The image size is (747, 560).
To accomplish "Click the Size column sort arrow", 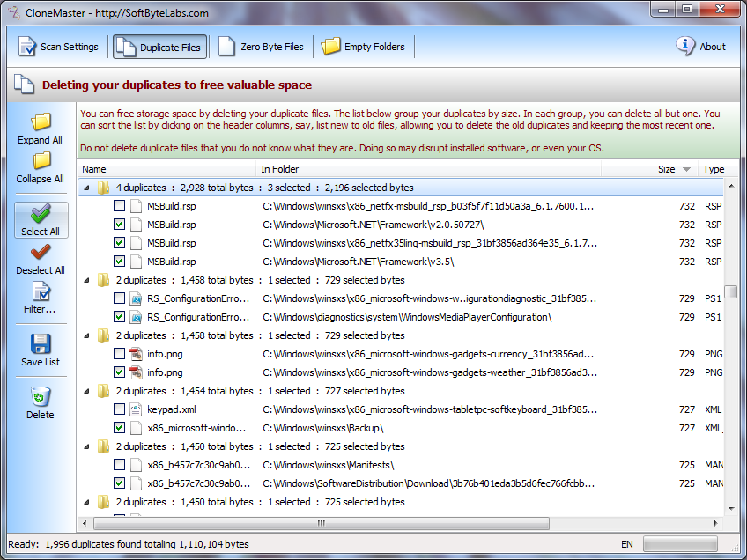I will (686, 169).
